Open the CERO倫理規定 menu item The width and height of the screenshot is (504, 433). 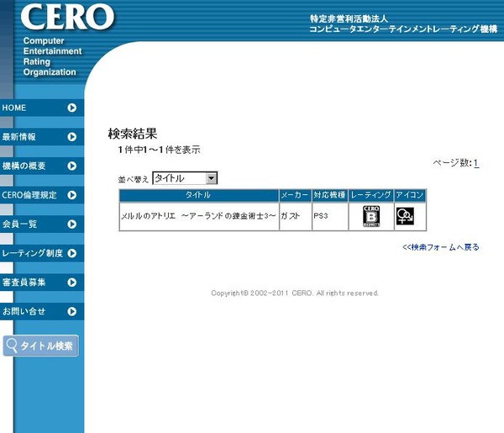pyautogui.click(x=42, y=195)
